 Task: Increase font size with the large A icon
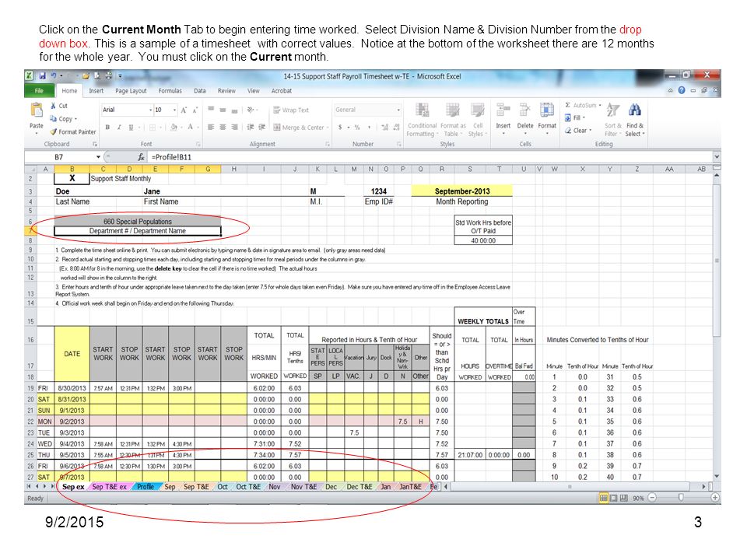tap(184, 110)
